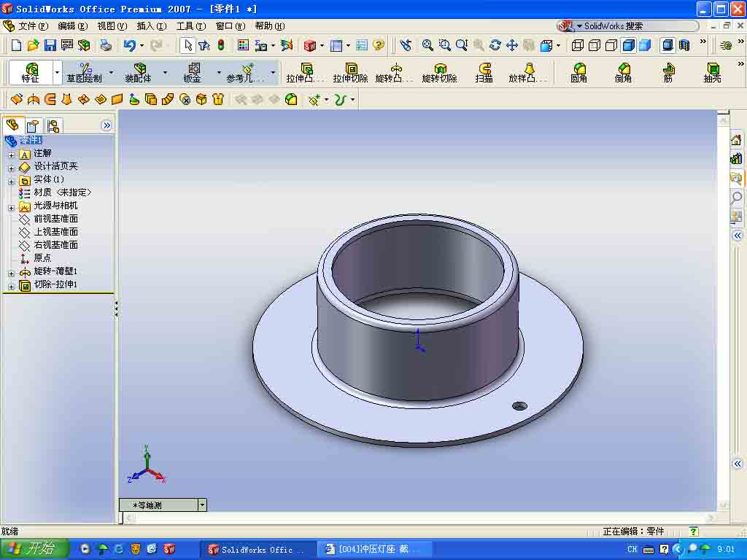This screenshot has width=747, height=560.
Task: Select the Features (特征) toolbar button
Action: pos(31,73)
